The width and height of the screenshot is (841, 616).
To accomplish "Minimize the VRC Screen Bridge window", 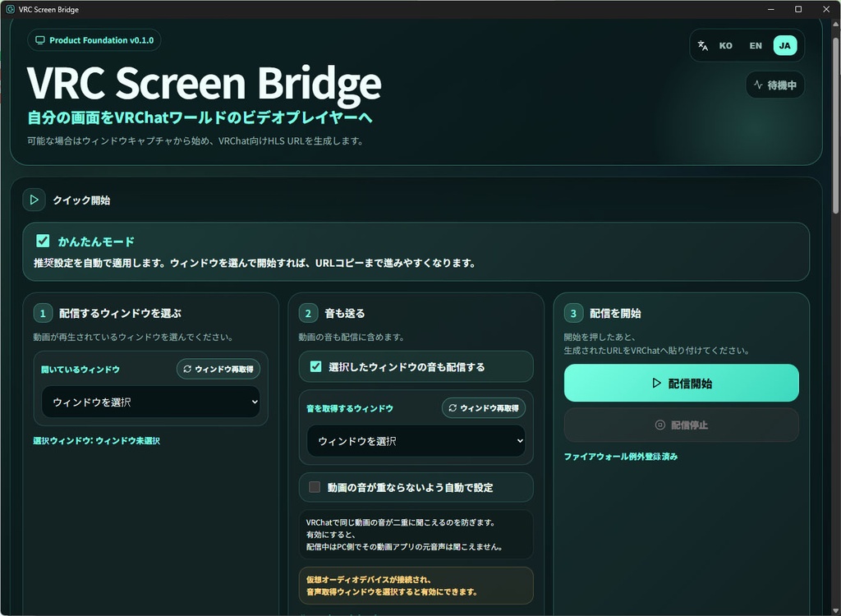I will click(x=771, y=9).
